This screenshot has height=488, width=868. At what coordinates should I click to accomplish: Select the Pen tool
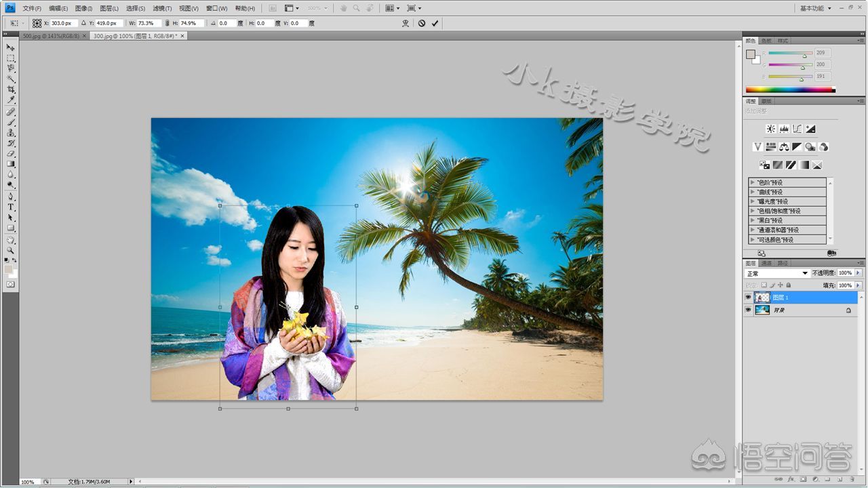[11, 197]
